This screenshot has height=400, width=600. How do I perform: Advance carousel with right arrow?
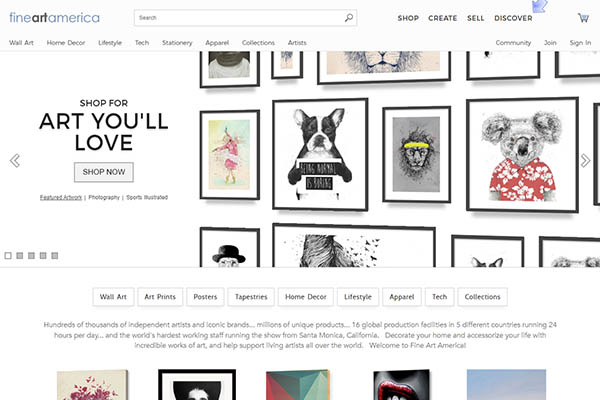[x=586, y=160]
